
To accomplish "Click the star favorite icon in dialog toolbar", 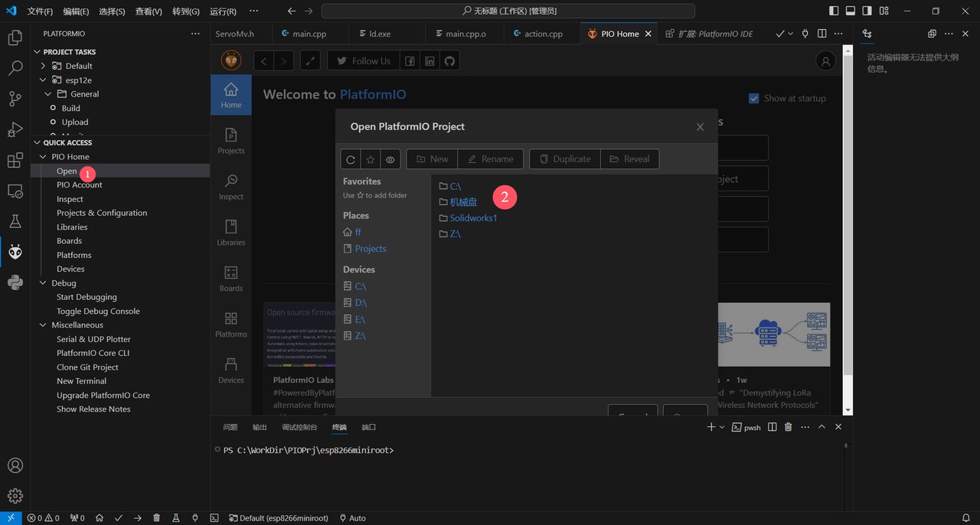I will 371,159.
